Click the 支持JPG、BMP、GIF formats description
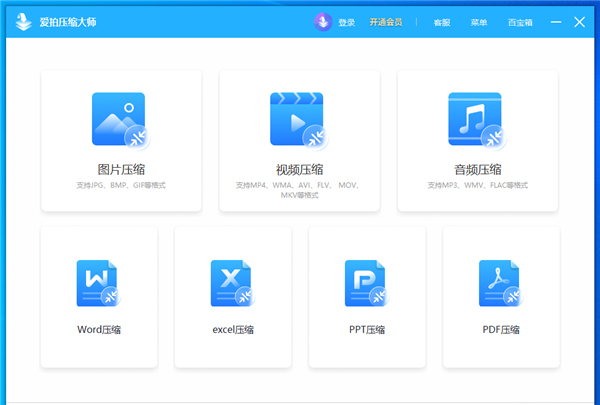This screenshot has height=405, width=600. 121,185
